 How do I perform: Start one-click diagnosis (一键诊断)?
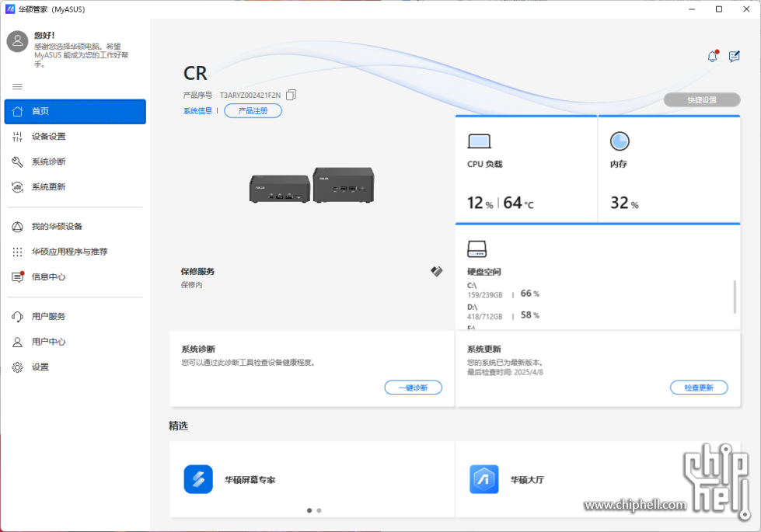(413, 388)
